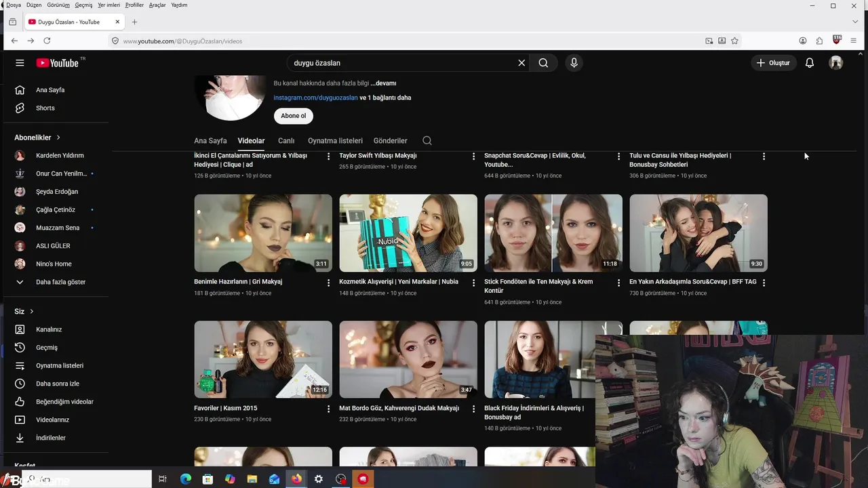Open a new browser tab

click(x=134, y=22)
